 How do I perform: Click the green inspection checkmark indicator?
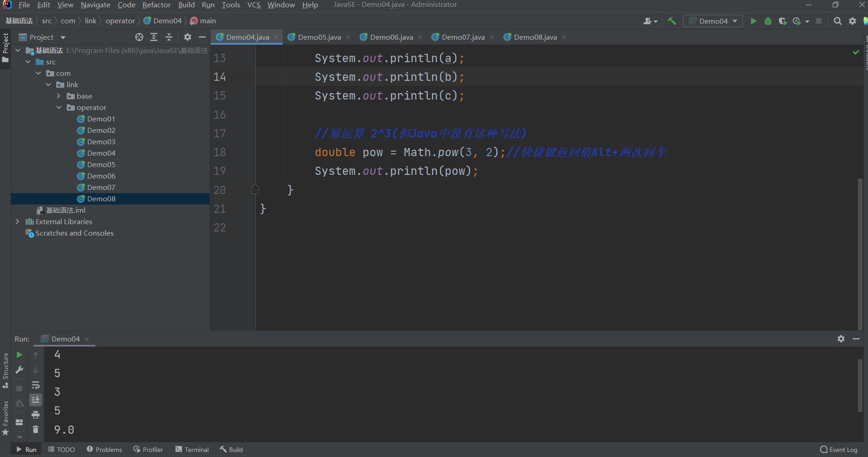[856, 52]
